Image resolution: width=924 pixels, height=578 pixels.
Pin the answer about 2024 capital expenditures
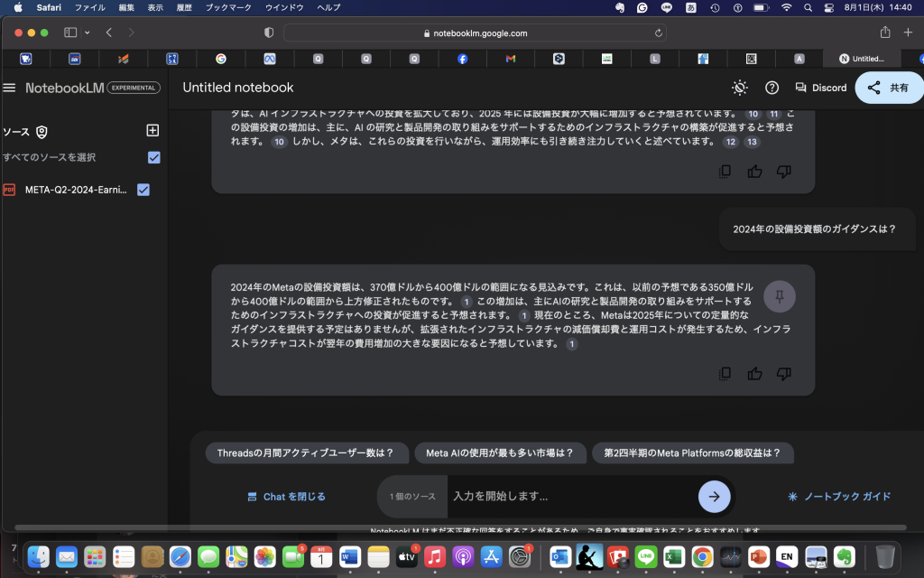779,295
